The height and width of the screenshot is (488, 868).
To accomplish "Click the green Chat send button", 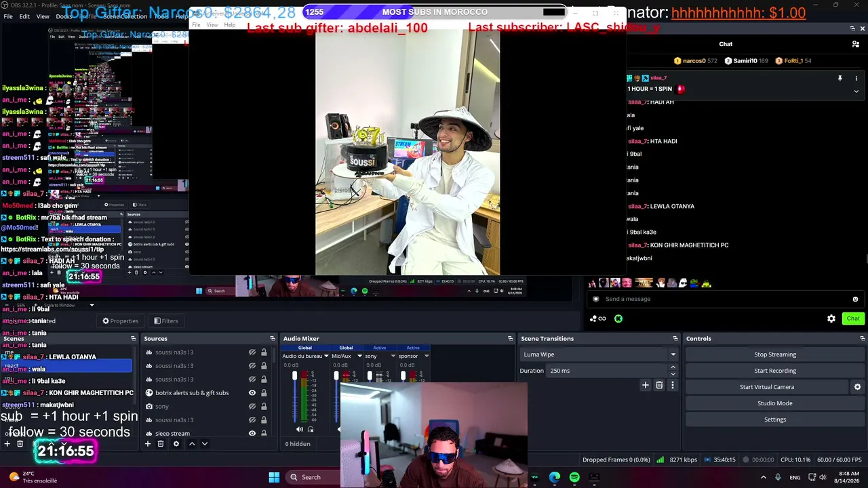I will (853, 319).
